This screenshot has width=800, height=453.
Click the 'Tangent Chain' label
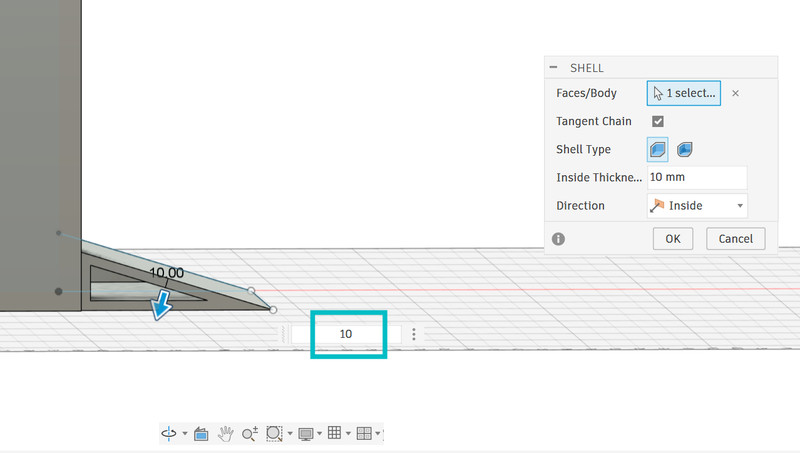(594, 121)
